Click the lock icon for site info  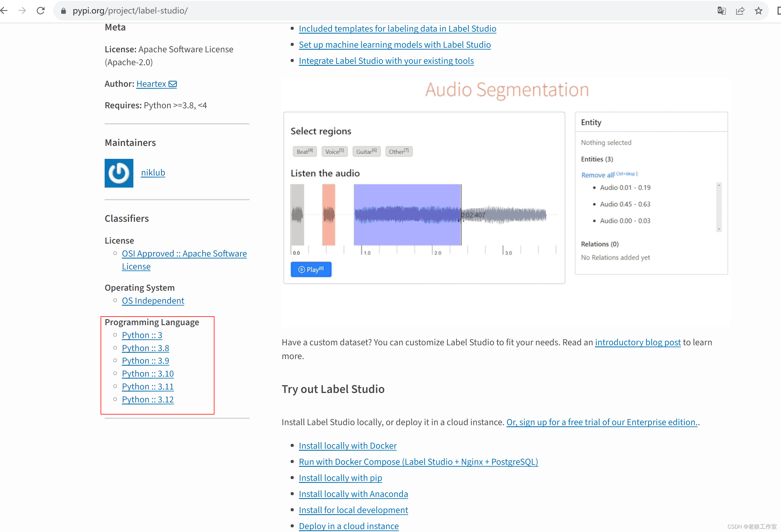[64, 11]
